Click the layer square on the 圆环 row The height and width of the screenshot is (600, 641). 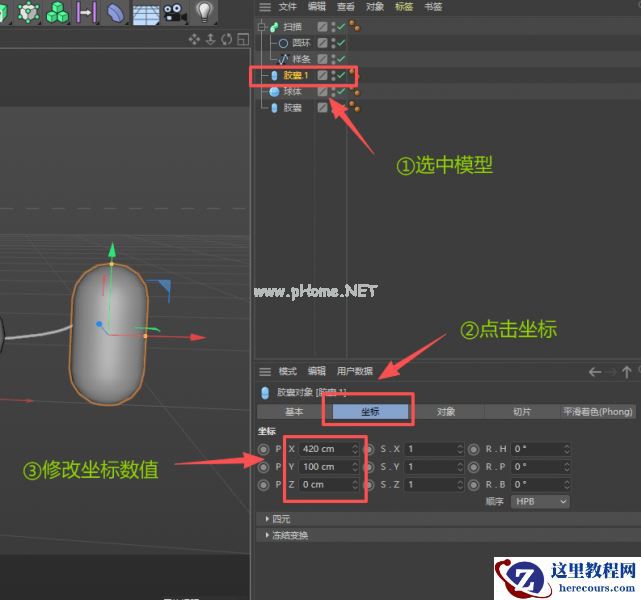pyautogui.click(x=323, y=43)
